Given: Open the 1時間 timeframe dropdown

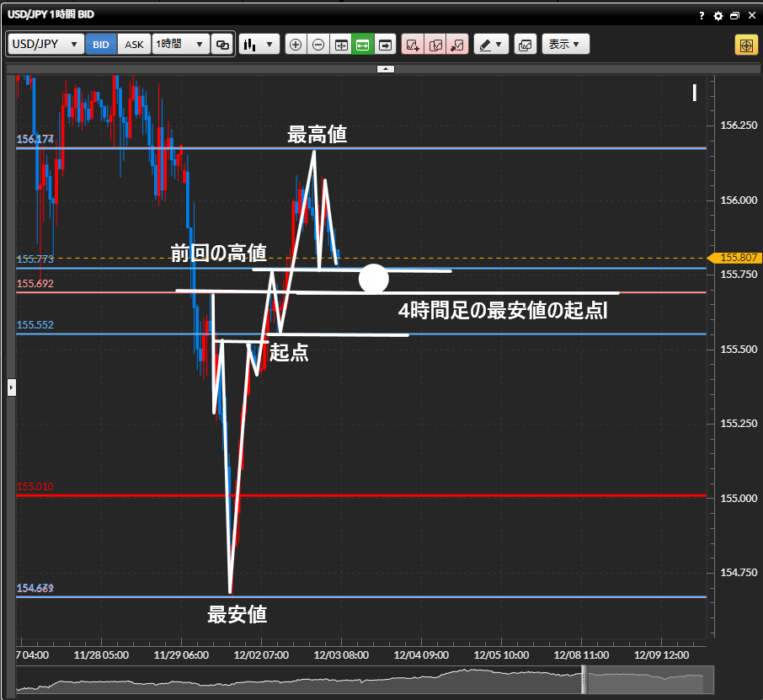Looking at the screenshot, I should tap(180, 45).
